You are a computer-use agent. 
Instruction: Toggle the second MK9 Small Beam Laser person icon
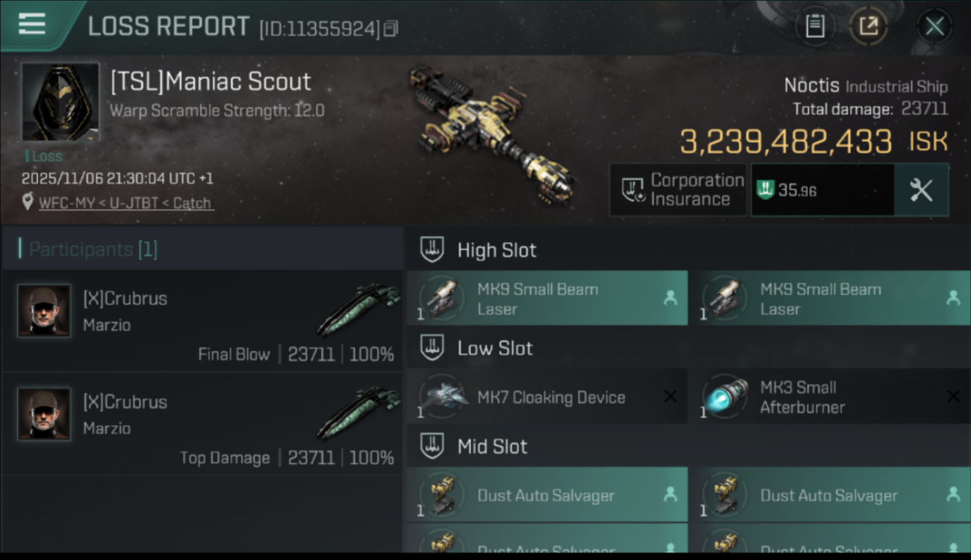pyautogui.click(x=952, y=298)
